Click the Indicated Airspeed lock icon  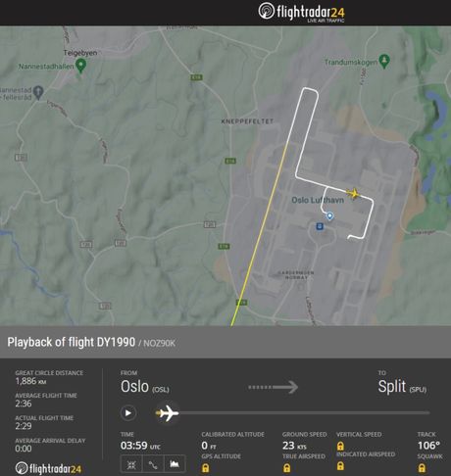340,466
